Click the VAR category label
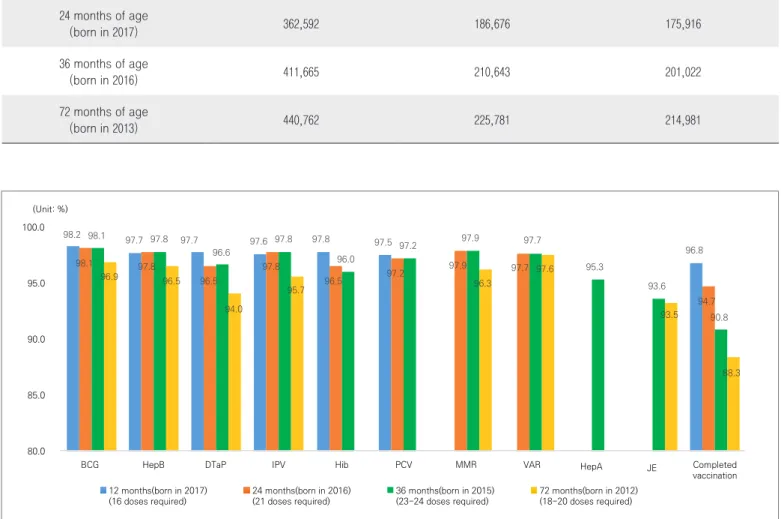Viewport: 781px width, 519px height. point(531,465)
